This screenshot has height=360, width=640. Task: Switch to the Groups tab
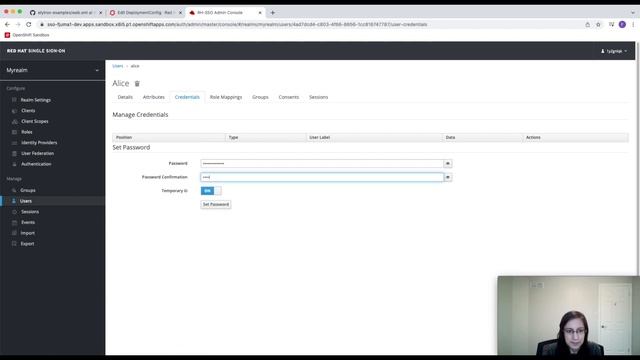(260, 97)
